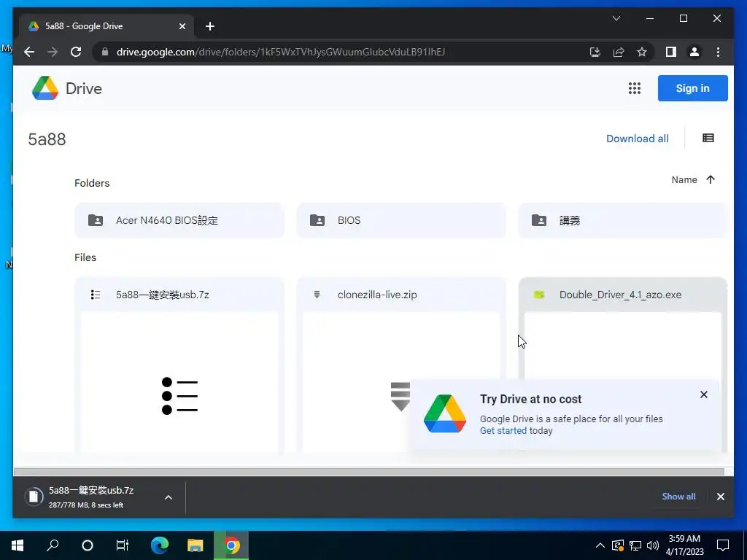747x560 pixels.
Task: Open the 講義 folder
Action: pyautogui.click(x=623, y=220)
